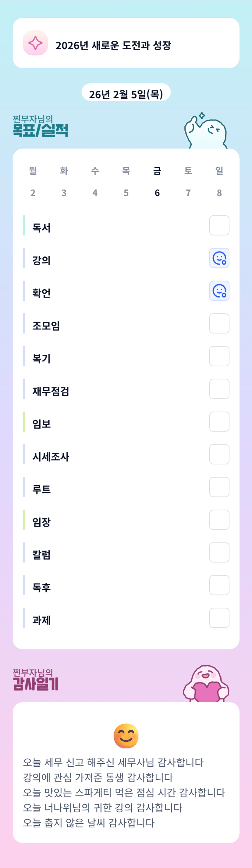Click the smiley face icon for 강의

[219, 258]
